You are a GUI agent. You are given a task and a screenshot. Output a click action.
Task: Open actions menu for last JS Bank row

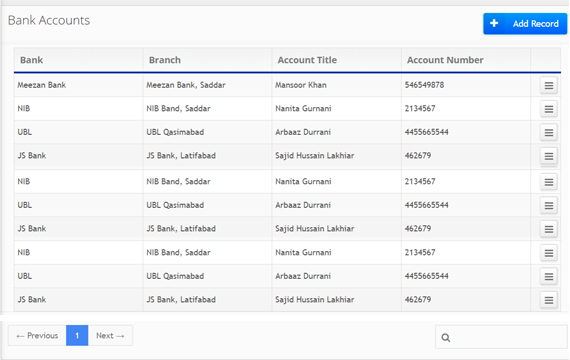tap(549, 300)
